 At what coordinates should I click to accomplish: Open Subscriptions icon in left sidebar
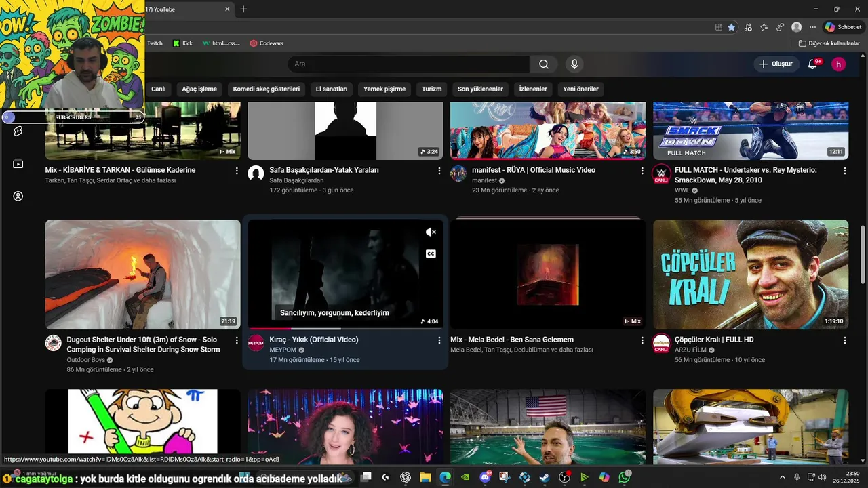click(x=18, y=163)
